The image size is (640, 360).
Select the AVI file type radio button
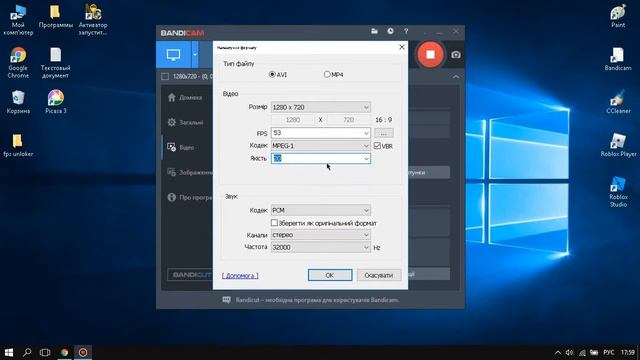coord(272,74)
